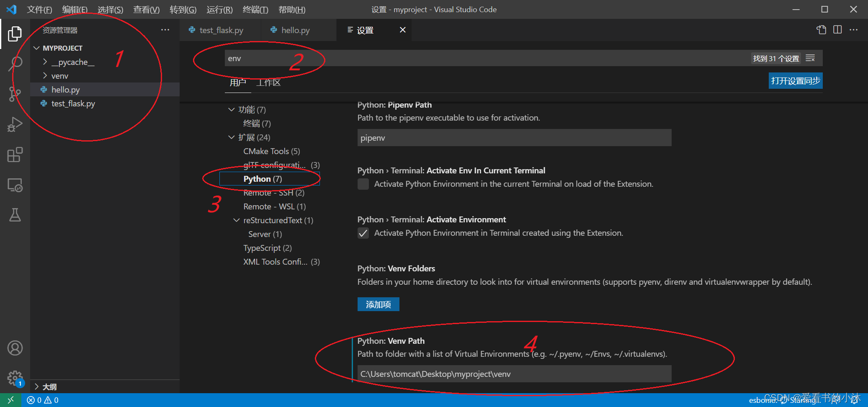Open the Extensions view icon
868x407 pixels.
tap(15, 155)
